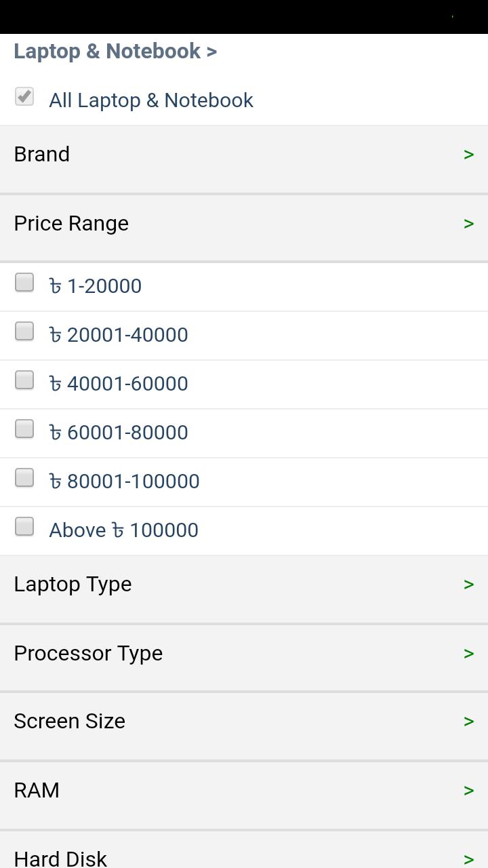This screenshot has width=488, height=868.
Task: Open the Laptop & Notebook breadcrumb link
Action: pyautogui.click(x=115, y=51)
